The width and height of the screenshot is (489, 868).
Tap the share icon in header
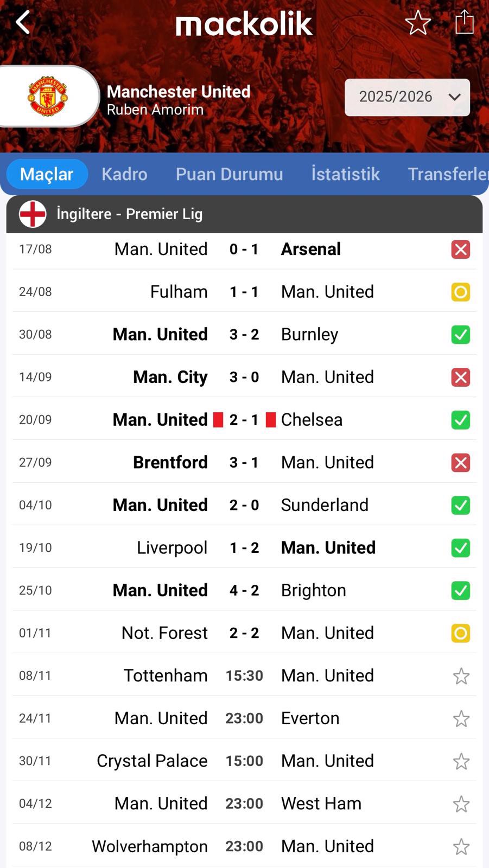click(464, 23)
